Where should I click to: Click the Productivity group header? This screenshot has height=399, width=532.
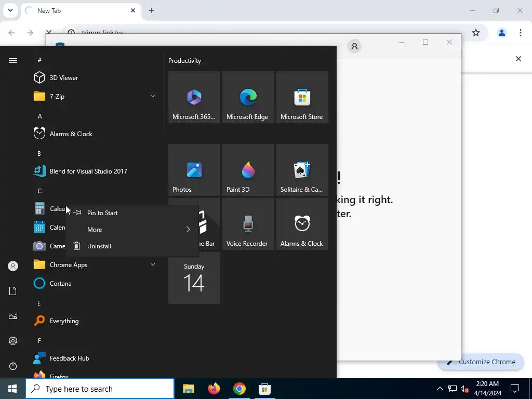pyautogui.click(x=184, y=61)
